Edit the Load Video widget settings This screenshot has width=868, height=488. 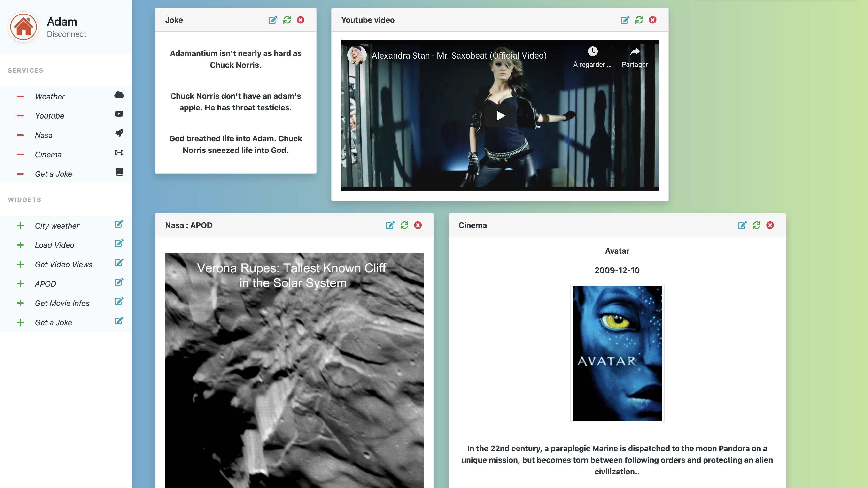click(119, 243)
